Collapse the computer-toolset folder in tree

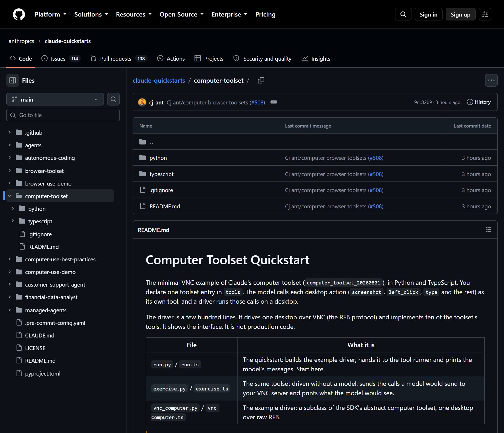(x=9, y=196)
